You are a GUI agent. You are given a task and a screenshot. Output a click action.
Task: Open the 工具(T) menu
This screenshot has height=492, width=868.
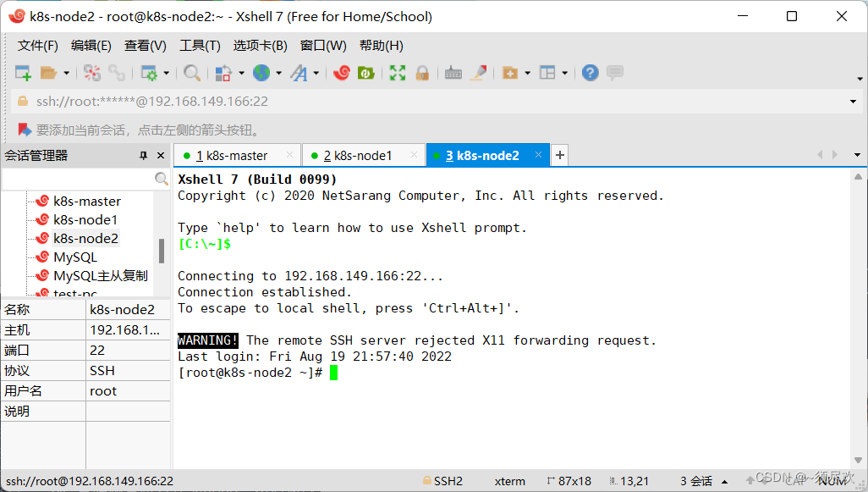pos(200,46)
